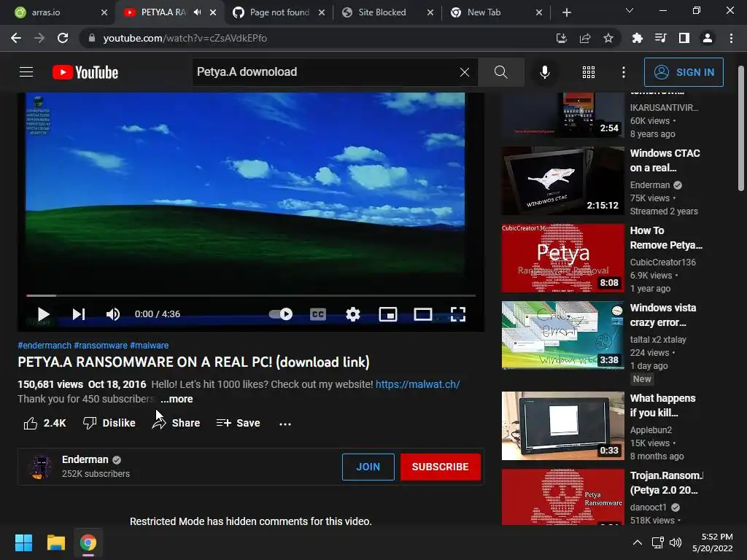Viewport: 747px width, 560px height.
Task: Open the malwat.ch link
Action: [x=417, y=384]
